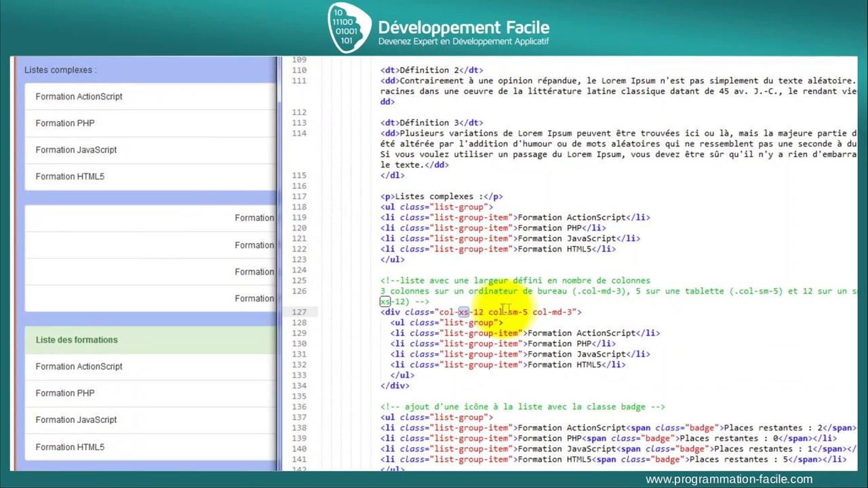Viewport: 868px width, 488px height.
Task: Click the closing '</ul>' tag on line 123
Action: (x=393, y=260)
